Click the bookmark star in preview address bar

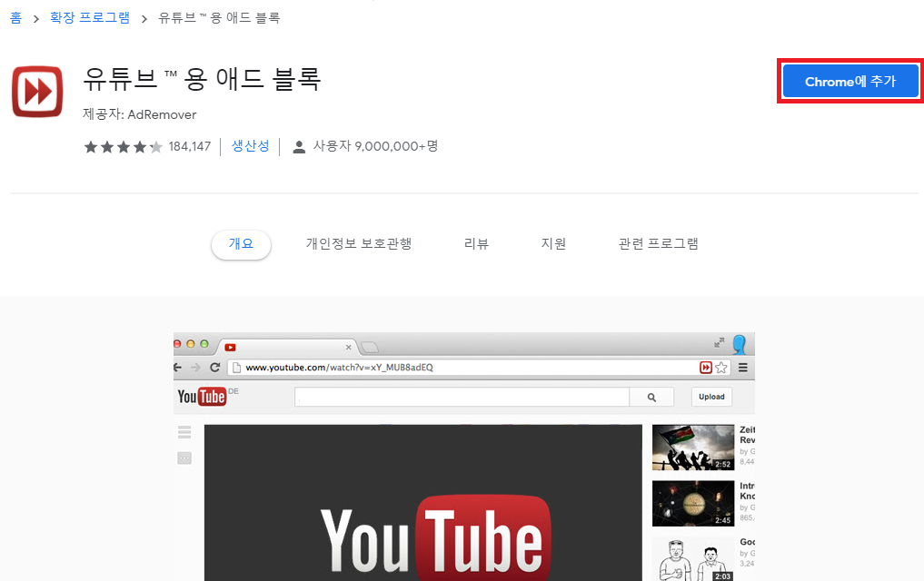[x=721, y=368]
